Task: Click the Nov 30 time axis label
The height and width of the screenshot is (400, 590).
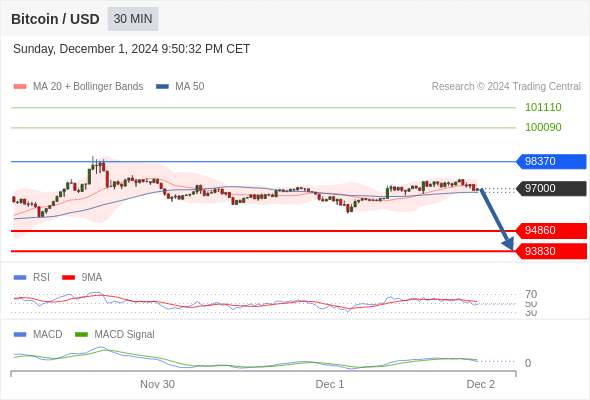Action: [x=157, y=384]
